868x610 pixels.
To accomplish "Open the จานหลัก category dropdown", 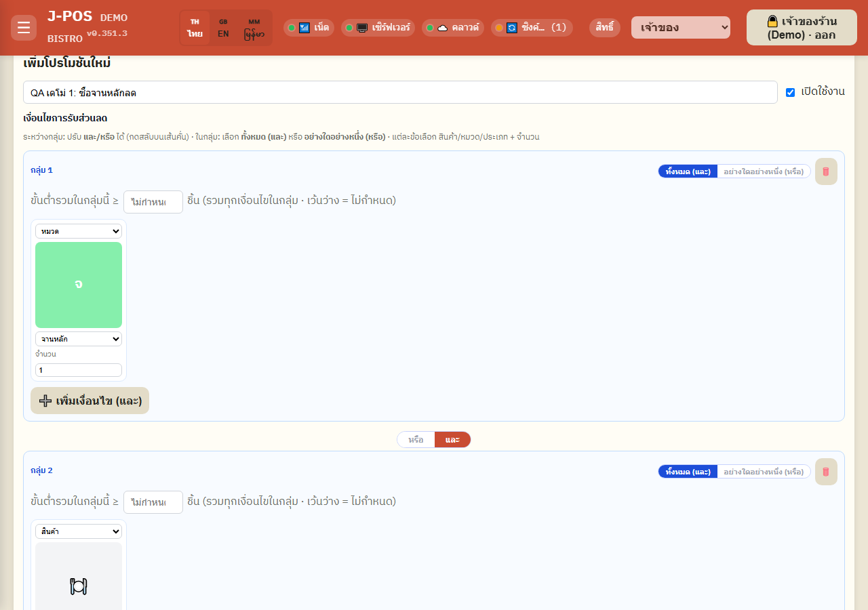I will [x=79, y=338].
